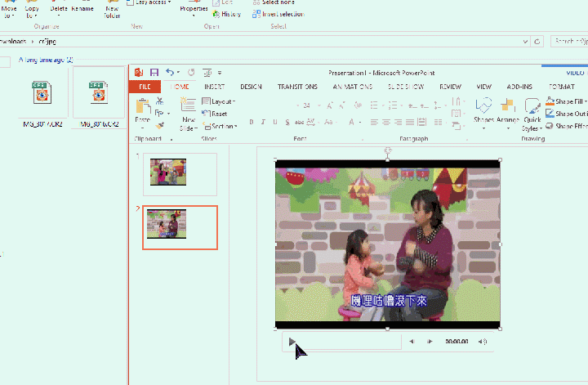Toggle Strikethrough formatting
The image size is (588, 385).
pyautogui.click(x=299, y=122)
